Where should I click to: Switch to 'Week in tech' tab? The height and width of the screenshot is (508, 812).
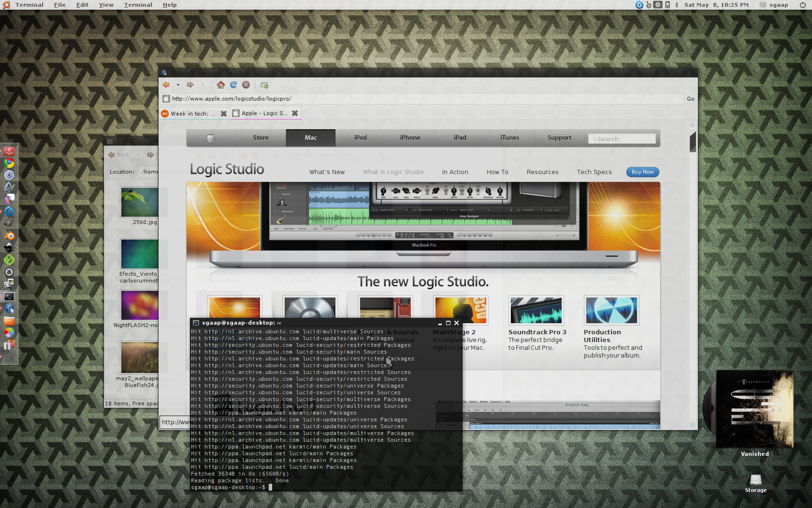pos(193,114)
